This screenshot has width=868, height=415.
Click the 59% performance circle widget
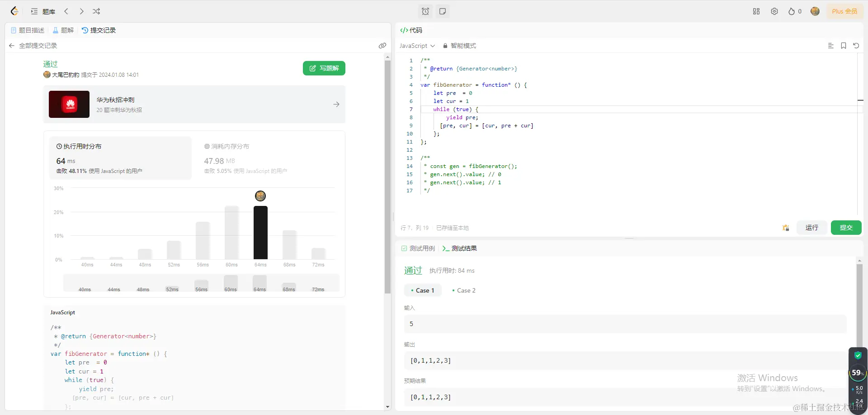(x=857, y=373)
